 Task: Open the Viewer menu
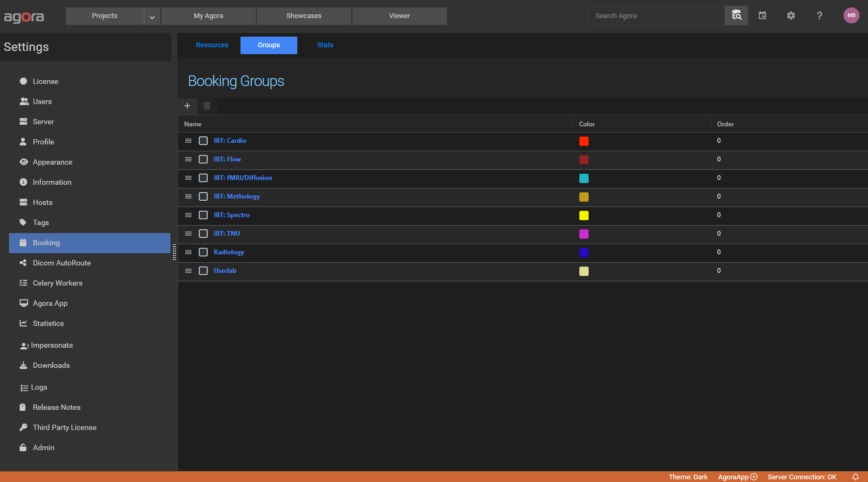[400, 16]
